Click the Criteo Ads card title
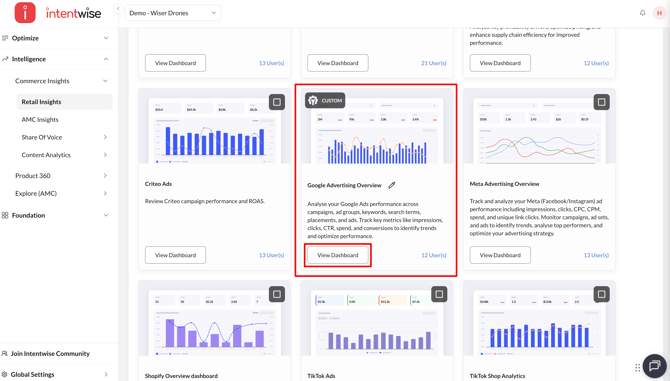This screenshot has height=381, width=670. click(158, 184)
